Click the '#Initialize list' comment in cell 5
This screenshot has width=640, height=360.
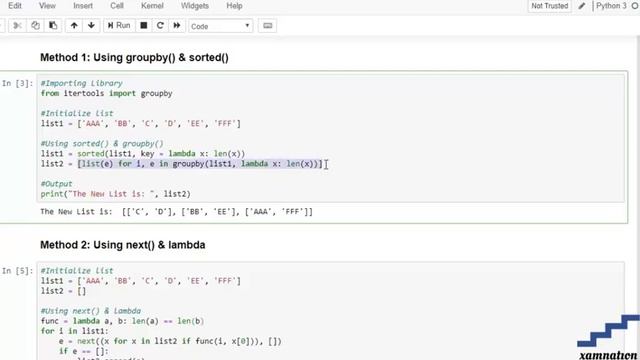pyautogui.click(x=77, y=271)
